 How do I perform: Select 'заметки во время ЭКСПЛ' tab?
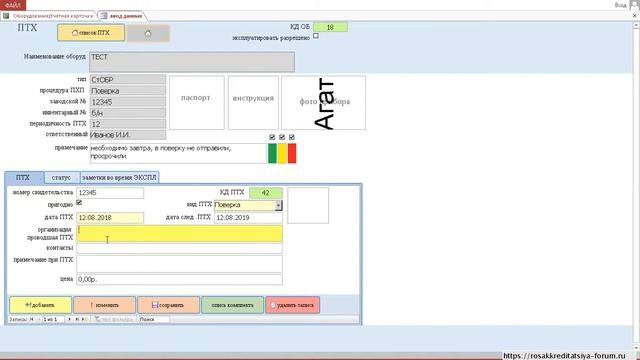(x=119, y=178)
